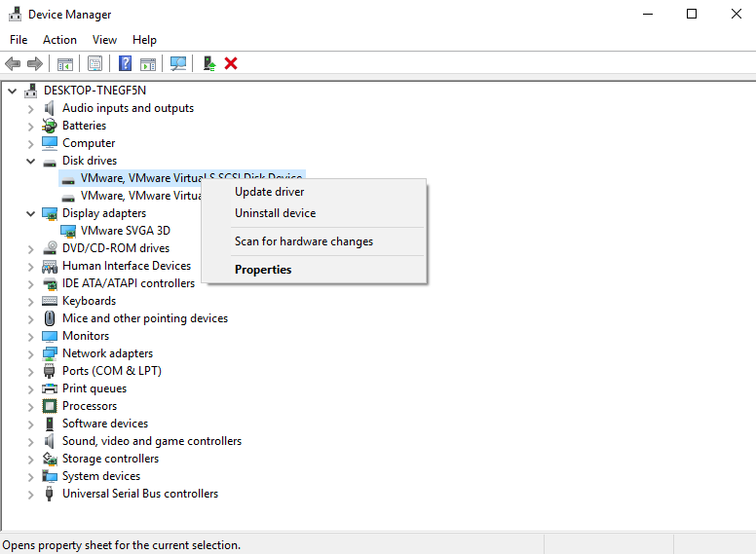
Task: Collapse the Display adapters category
Action: point(30,213)
